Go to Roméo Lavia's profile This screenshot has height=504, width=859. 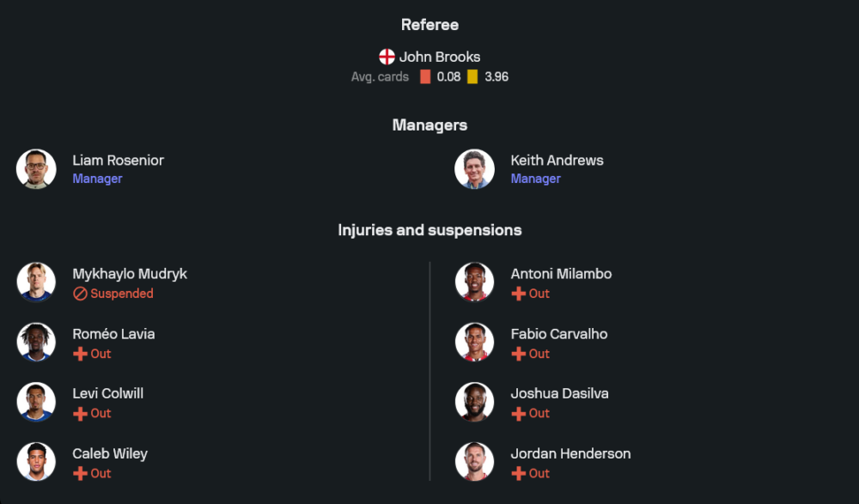pyautogui.click(x=113, y=334)
